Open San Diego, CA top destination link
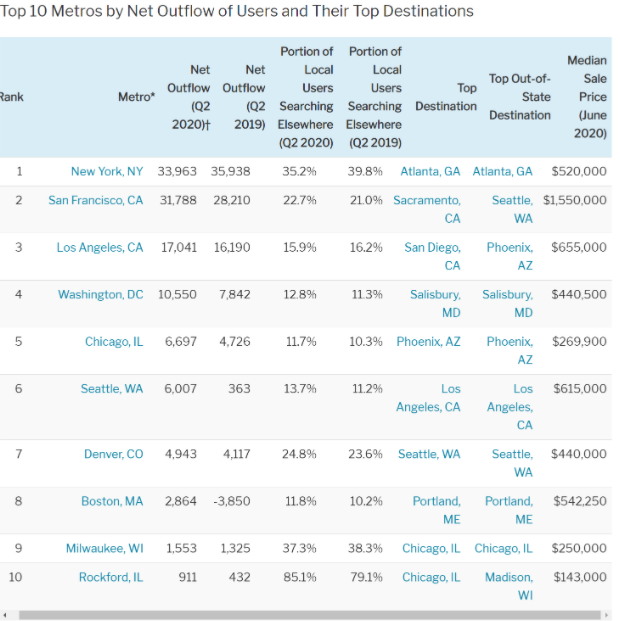 pos(433,256)
